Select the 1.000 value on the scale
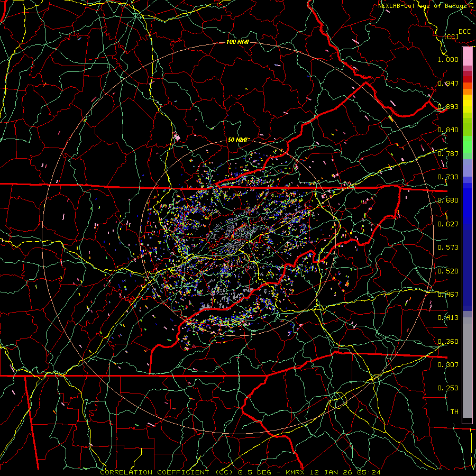Viewport: 476px width, 476px height. (x=448, y=59)
